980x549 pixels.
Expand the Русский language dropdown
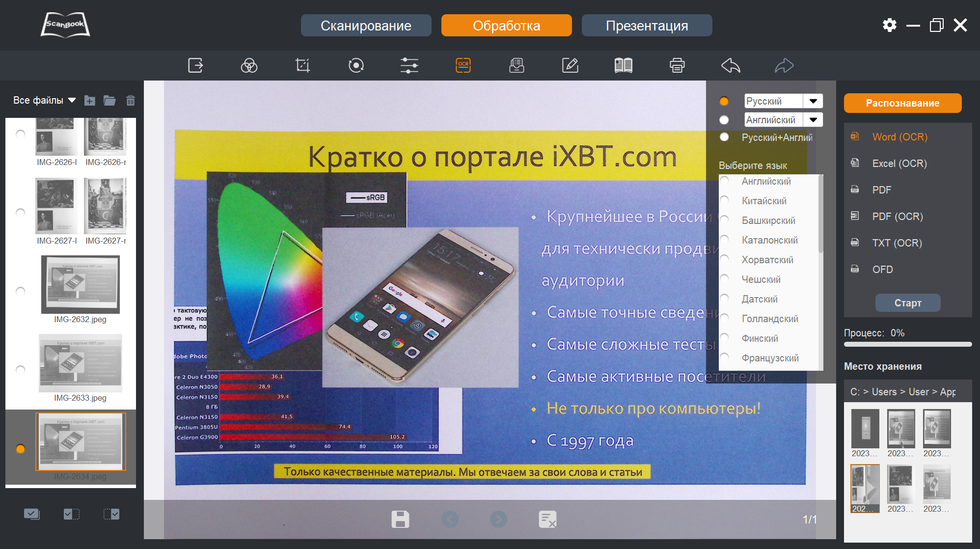click(x=813, y=101)
